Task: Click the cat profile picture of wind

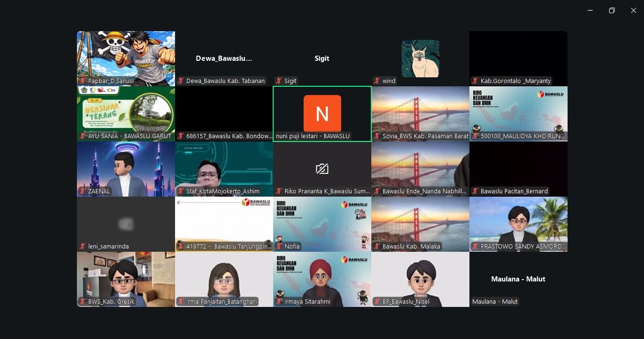Action: pyautogui.click(x=420, y=58)
